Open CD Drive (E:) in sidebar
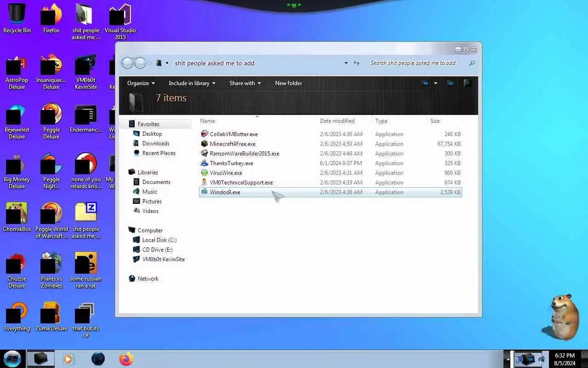The height and width of the screenshot is (368, 588). click(157, 250)
